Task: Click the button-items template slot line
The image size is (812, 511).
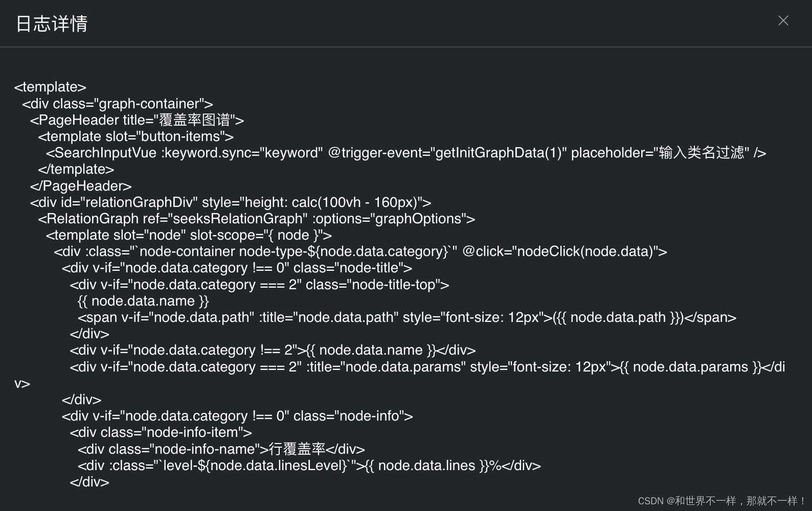Action: (136, 136)
